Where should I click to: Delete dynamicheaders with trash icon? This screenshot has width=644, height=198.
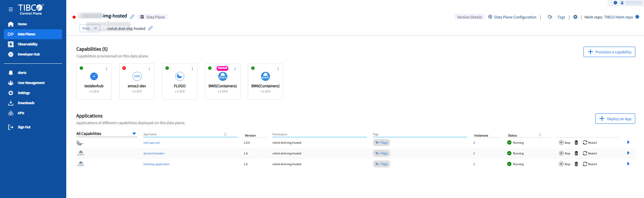coord(576,153)
